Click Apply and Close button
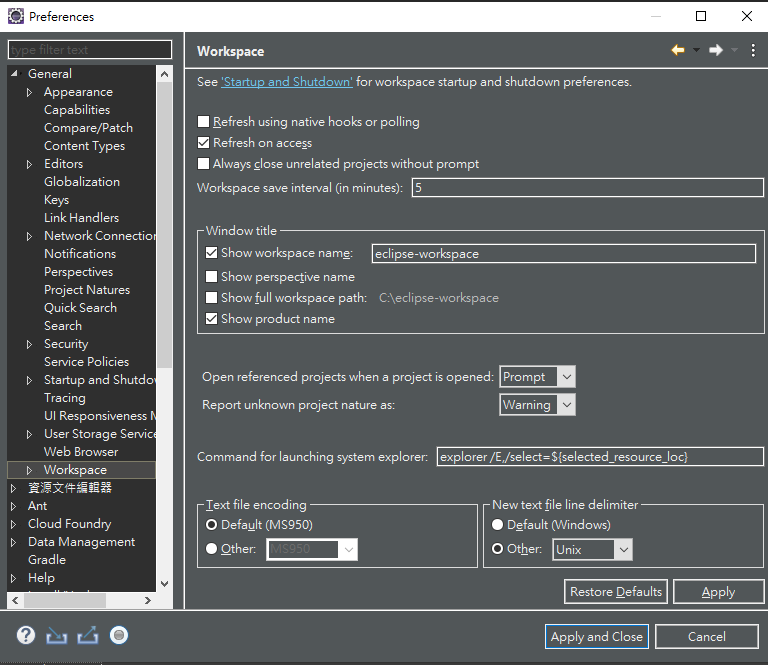Image resolution: width=768 pixels, height=665 pixels. pyautogui.click(x=597, y=637)
